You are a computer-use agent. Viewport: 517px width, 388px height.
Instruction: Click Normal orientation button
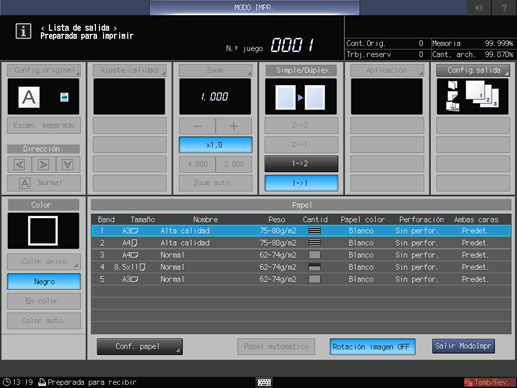(44, 183)
